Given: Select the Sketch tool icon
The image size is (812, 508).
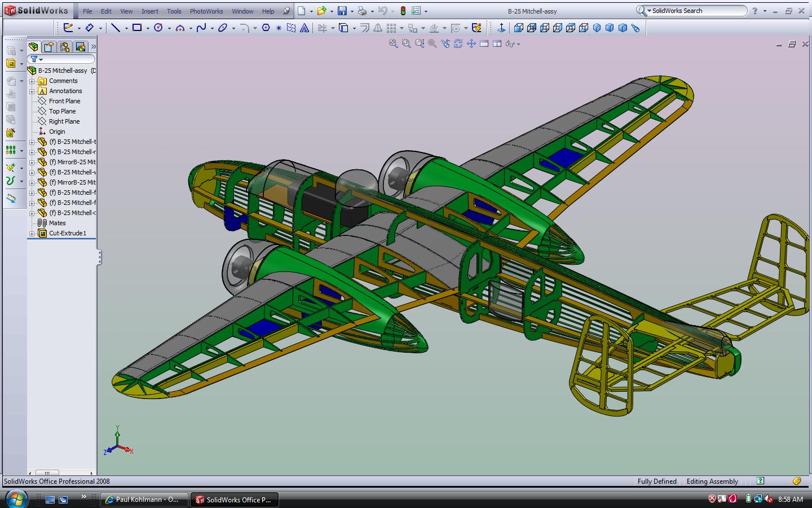Looking at the screenshot, I should tap(68, 27).
